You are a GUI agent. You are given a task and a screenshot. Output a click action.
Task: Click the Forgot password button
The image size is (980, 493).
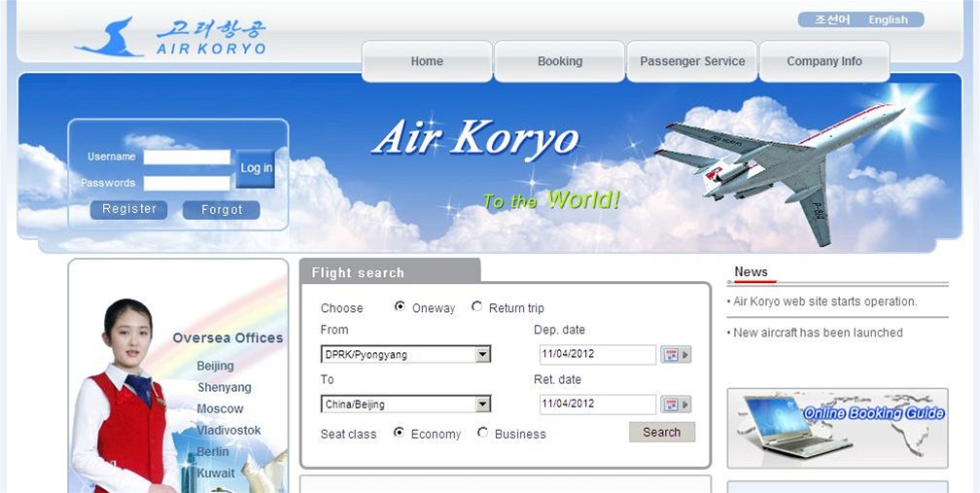(x=222, y=210)
